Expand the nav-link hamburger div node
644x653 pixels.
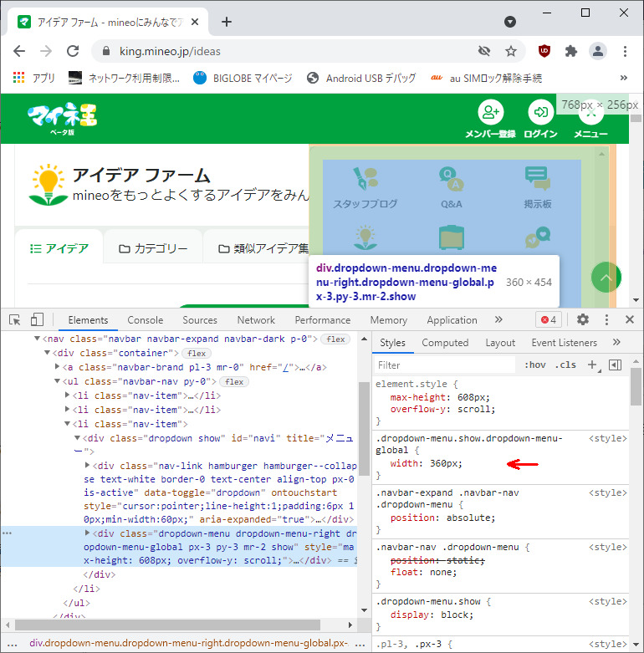click(x=88, y=465)
